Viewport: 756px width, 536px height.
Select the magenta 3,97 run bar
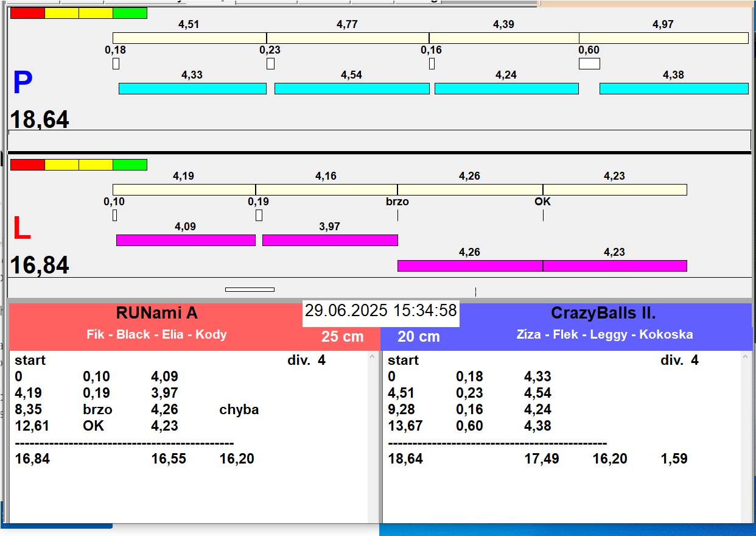(330, 240)
